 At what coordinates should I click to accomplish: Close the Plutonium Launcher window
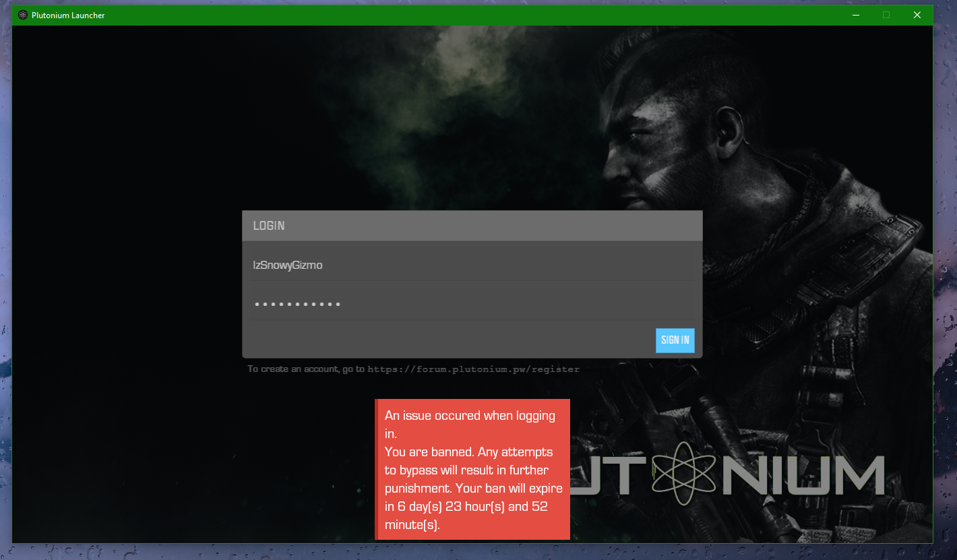click(917, 15)
